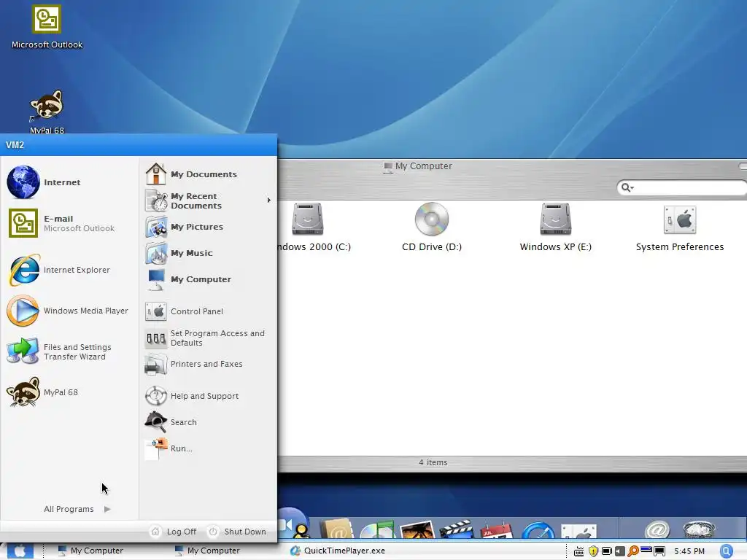
Task: Open QuickTime Player dock icon
Action: point(538,531)
